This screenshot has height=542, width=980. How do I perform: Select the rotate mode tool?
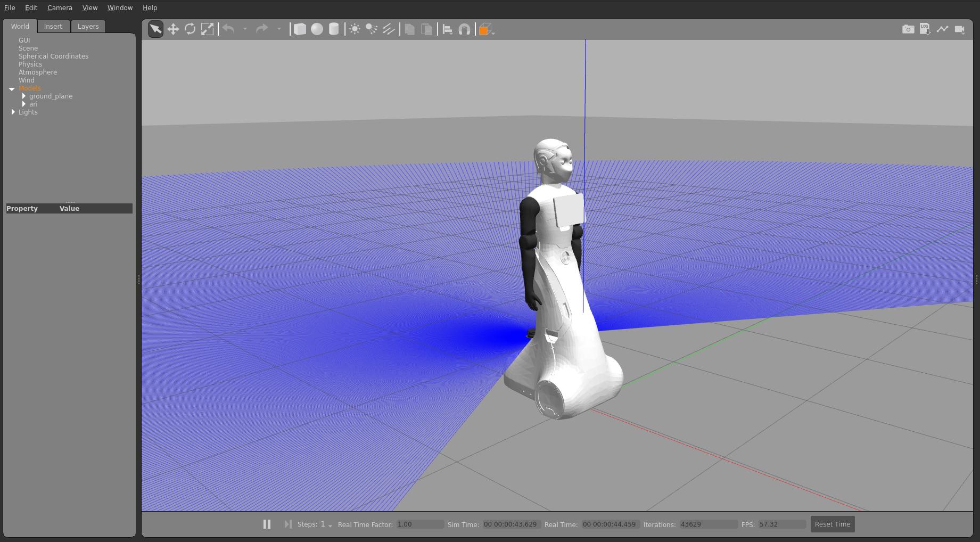[x=190, y=29]
